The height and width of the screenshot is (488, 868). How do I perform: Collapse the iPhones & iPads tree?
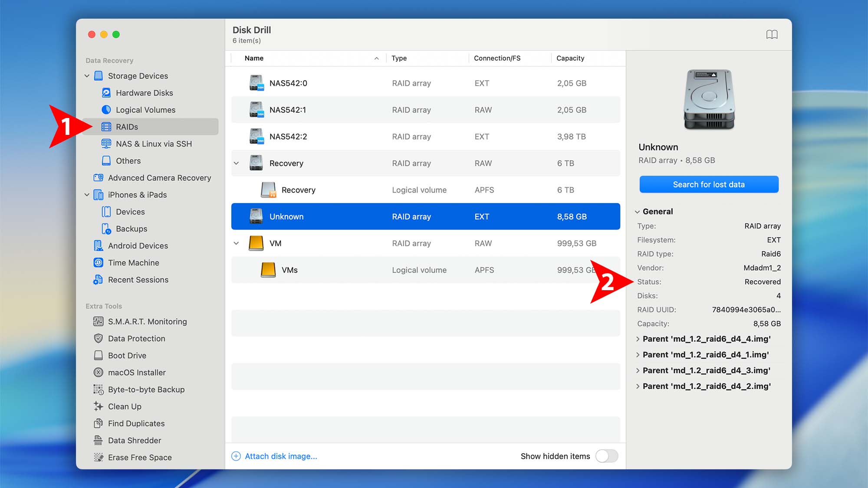click(x=87, y=195)
